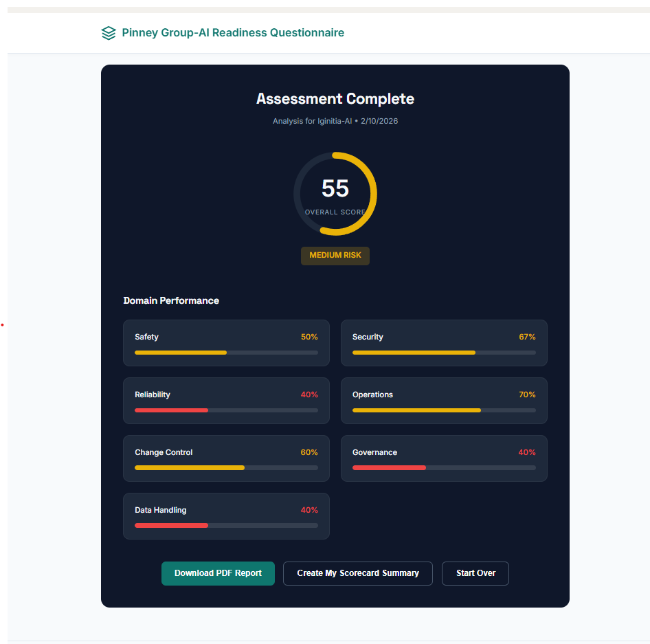Click the Safety progress bar
The height and width of the screenshot is (644, 650).
tap(226, 353)
